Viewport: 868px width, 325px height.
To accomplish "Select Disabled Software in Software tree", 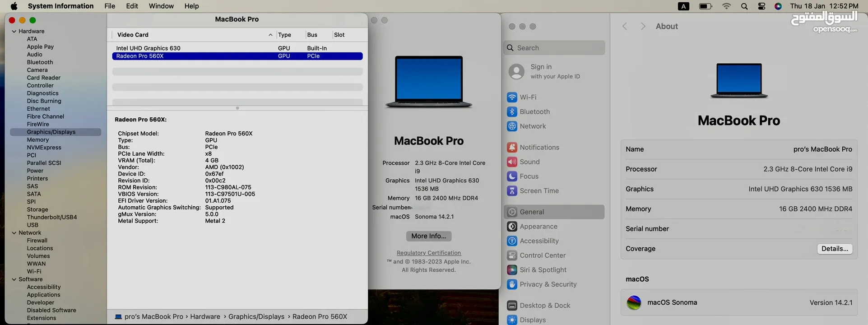I will 51,310.
